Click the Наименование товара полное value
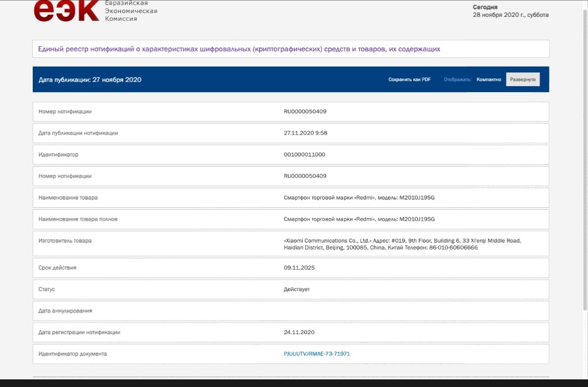 click(x=359, y=219)
